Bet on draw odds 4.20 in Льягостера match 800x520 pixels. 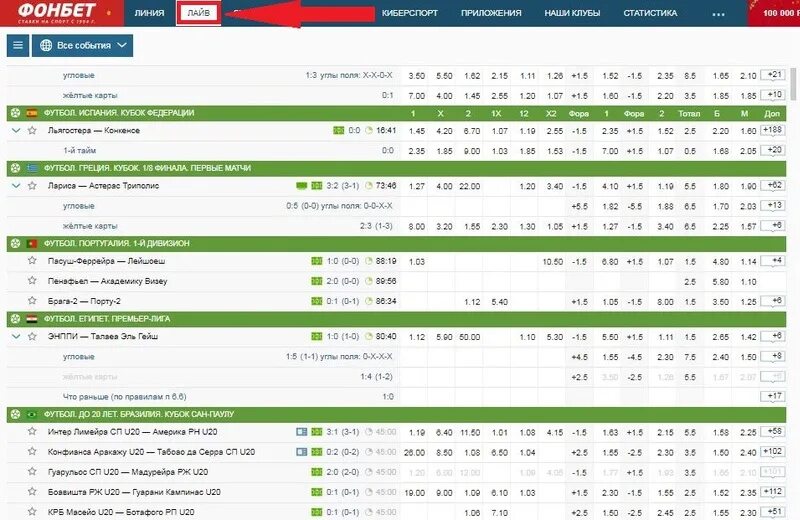tap(444, 131)
